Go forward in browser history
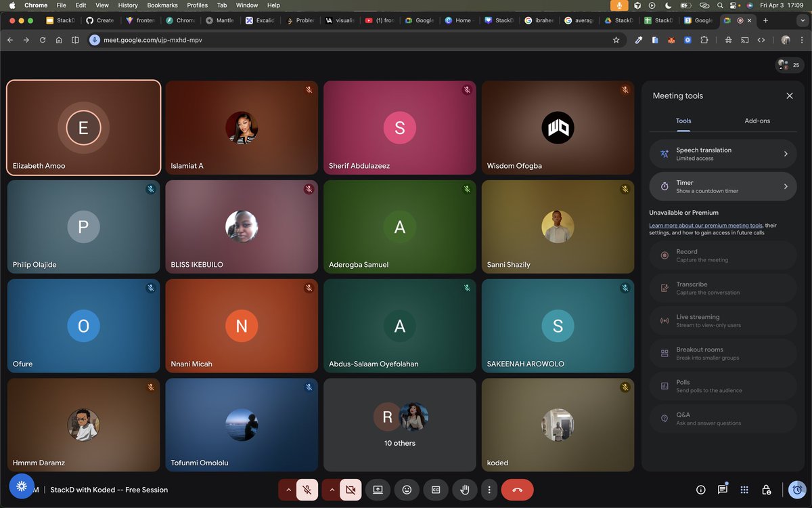 point(26,40)
